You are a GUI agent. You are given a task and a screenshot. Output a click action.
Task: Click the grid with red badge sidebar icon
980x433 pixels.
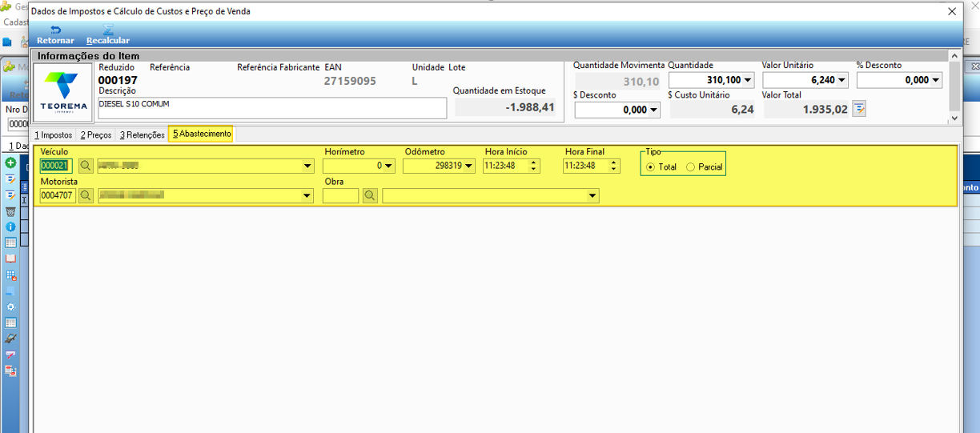(x=11, y=275)
